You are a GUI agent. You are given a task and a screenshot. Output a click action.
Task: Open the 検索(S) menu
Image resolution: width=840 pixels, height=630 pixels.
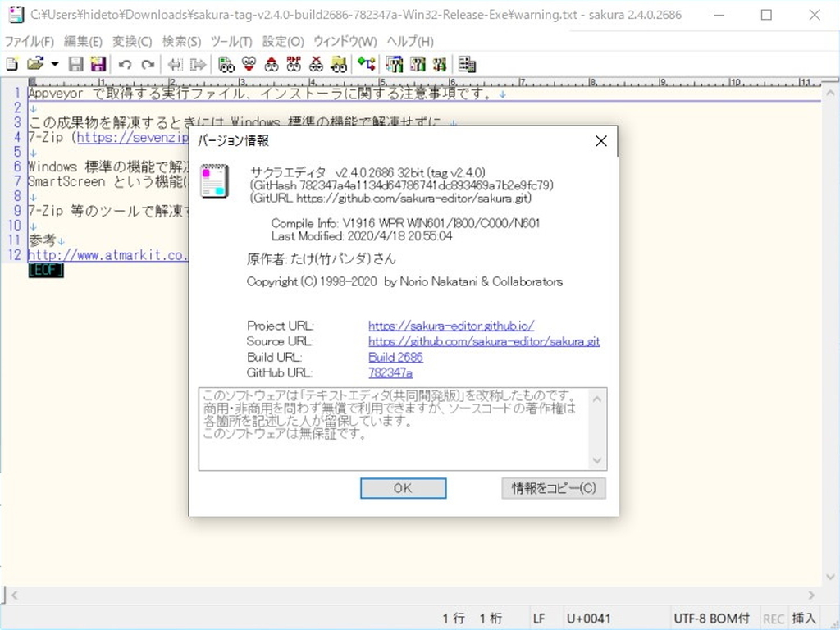181,41
